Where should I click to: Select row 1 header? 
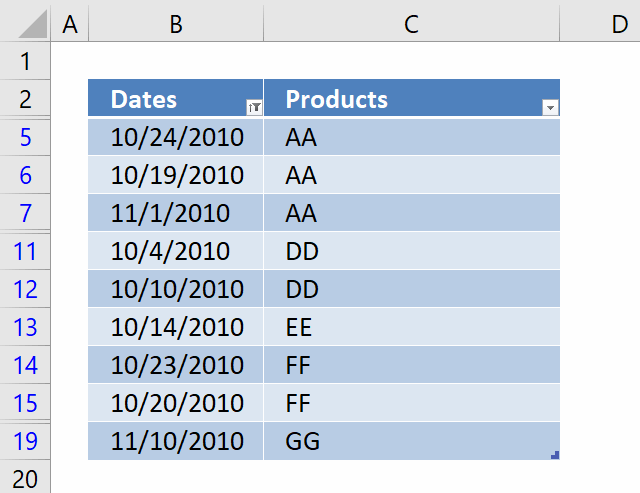coord(25,61)
